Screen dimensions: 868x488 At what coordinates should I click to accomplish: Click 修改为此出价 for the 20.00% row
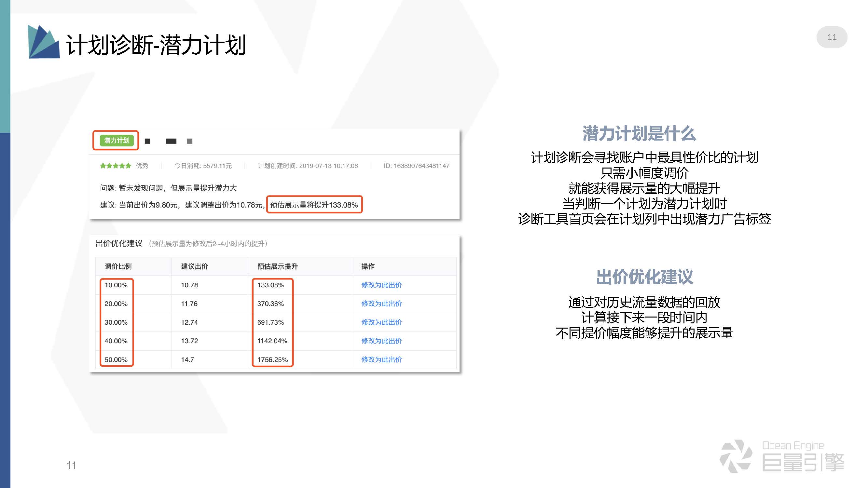[381, 304]
